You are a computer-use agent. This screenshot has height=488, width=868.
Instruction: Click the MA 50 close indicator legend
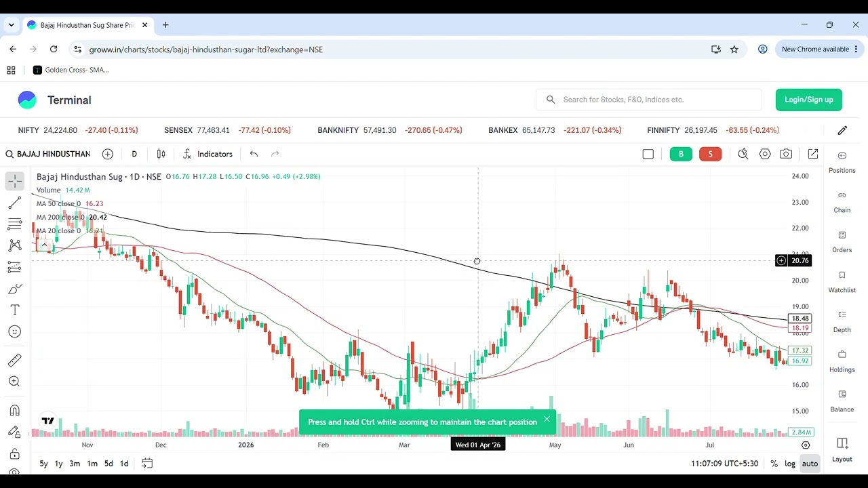(x=58, y=203)
